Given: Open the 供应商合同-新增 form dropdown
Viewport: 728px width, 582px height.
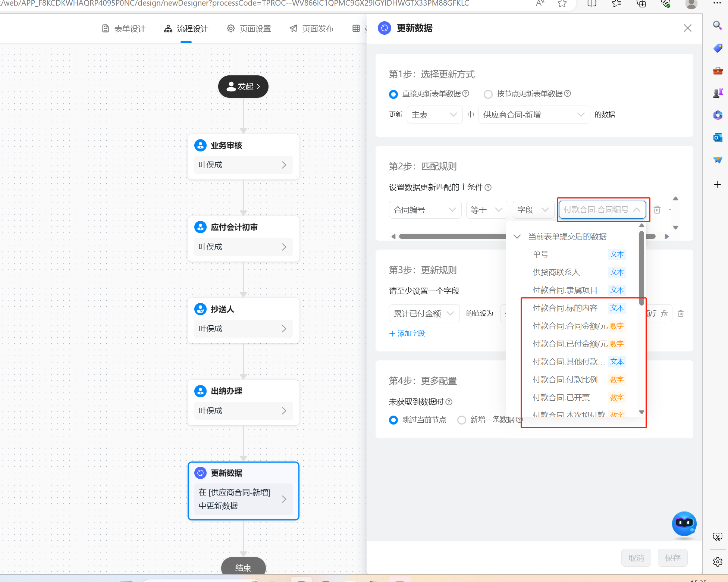Looking at the screenshot, I should (534, 115).
